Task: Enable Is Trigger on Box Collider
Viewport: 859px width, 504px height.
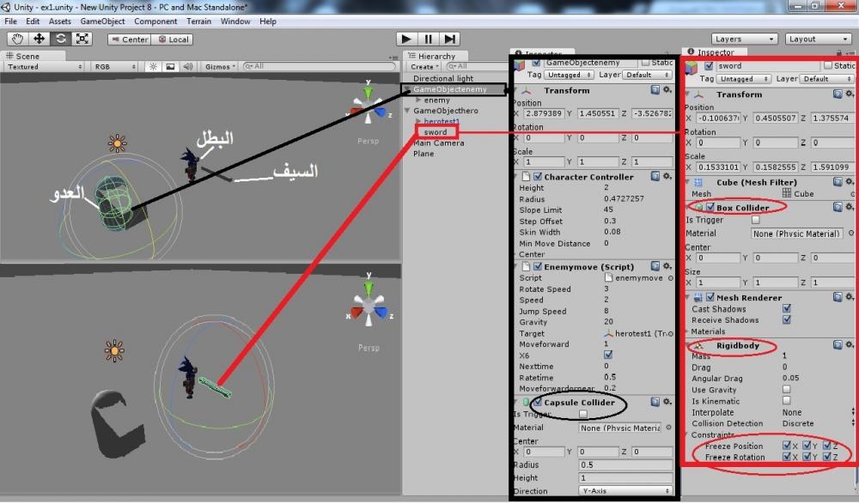Action: (755, 220)
